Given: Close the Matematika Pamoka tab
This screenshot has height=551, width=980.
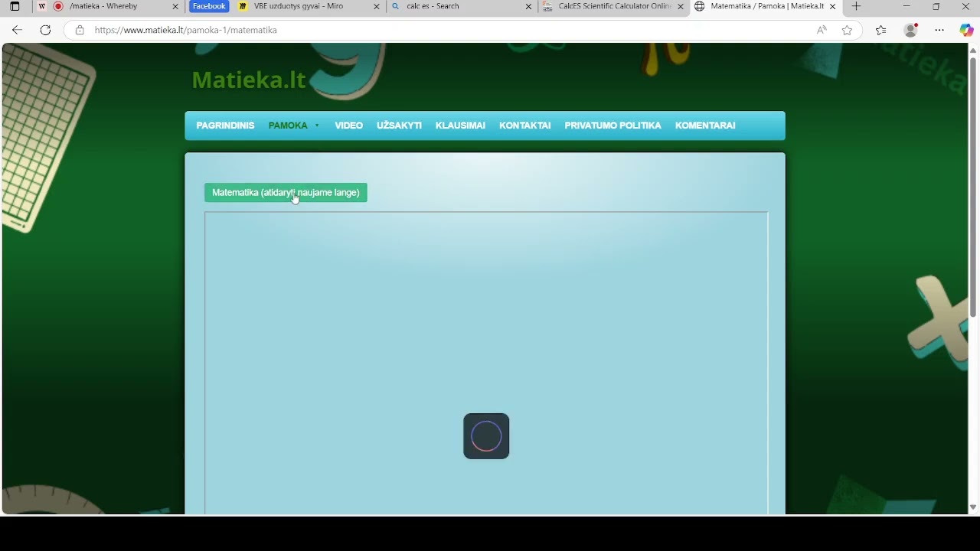Looking at the screenshot, I should tap(833, 6).
